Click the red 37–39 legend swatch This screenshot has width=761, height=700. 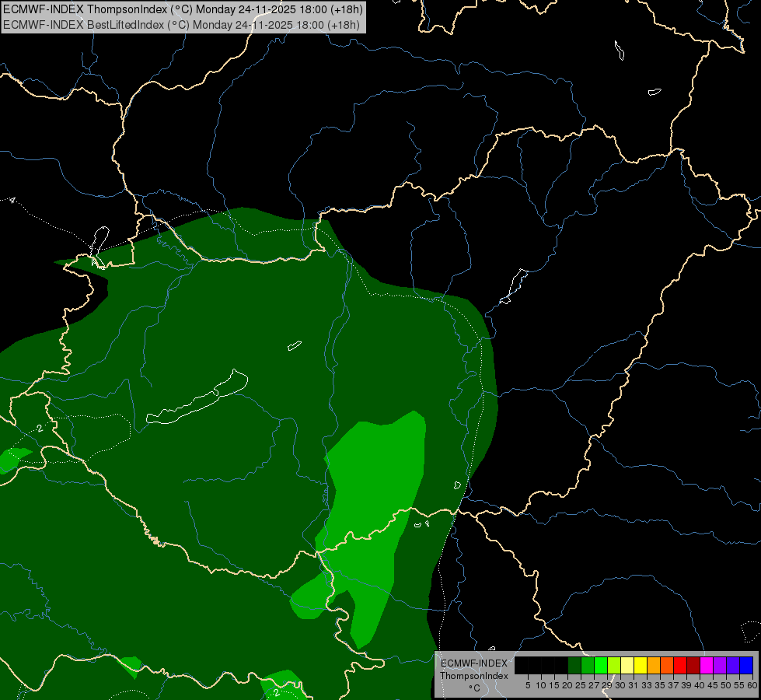(680, 665)
